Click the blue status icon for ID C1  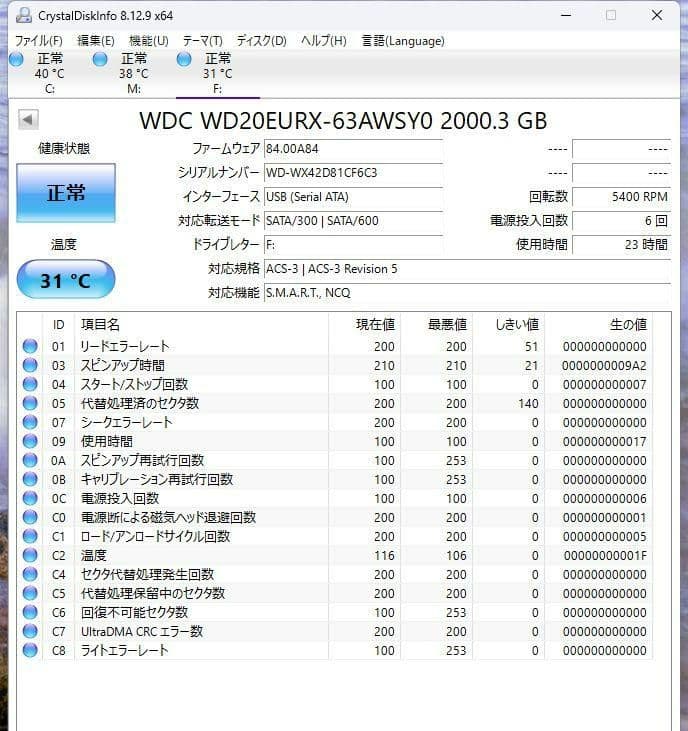(x=30, y=537)
